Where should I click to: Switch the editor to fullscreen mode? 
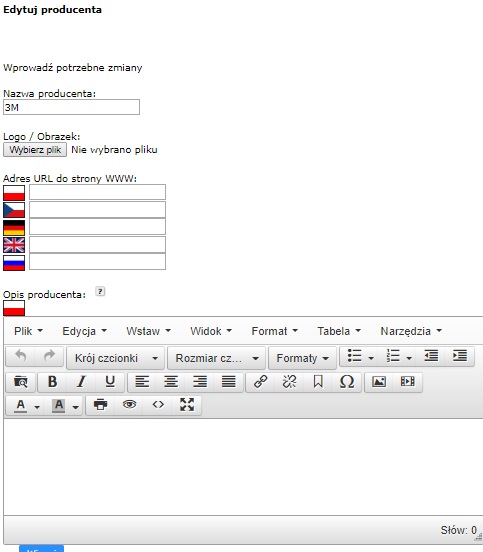tap(187, 405)
